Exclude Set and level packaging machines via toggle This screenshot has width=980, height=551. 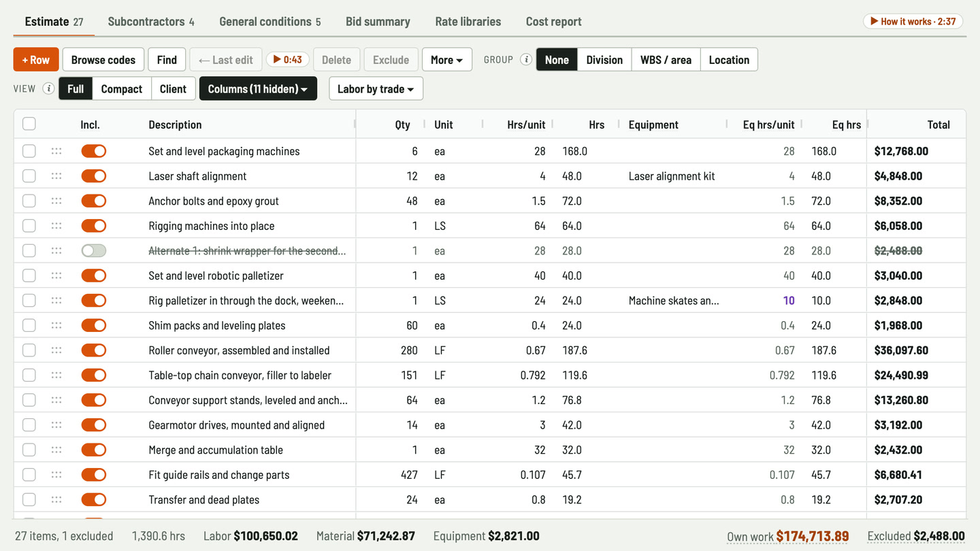click(x=94, y=151)
